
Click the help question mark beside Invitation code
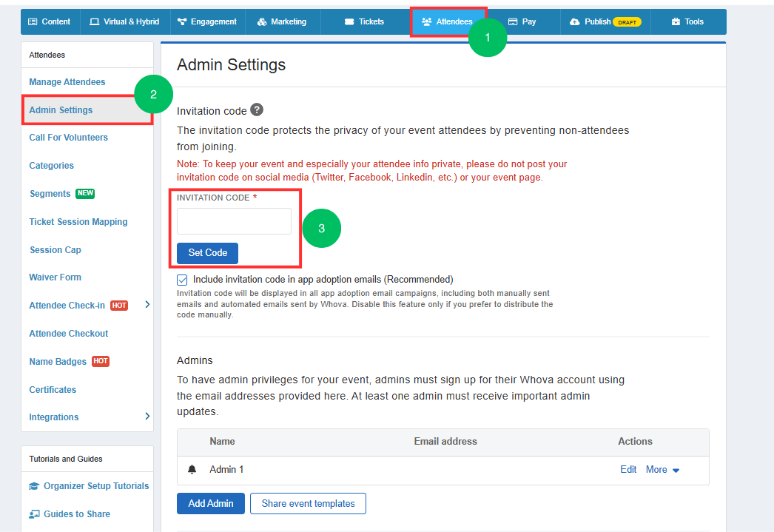coord(257,110)
